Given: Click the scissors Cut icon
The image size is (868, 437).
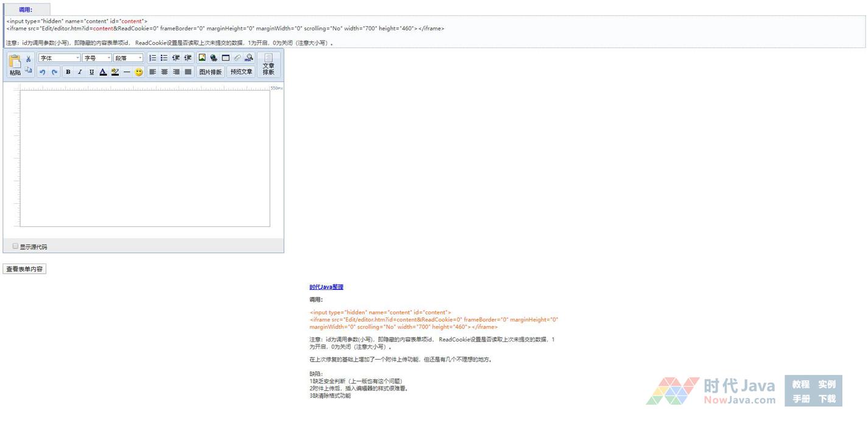Looking at the screenshot, I should coord(28,58).
